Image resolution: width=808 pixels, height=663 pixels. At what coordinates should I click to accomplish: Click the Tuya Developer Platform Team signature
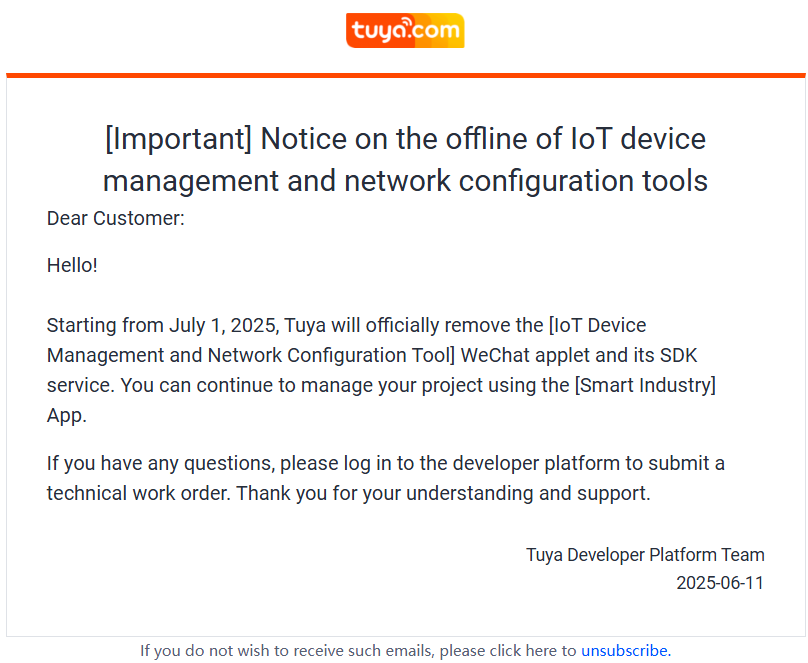(x=645, y=555)
